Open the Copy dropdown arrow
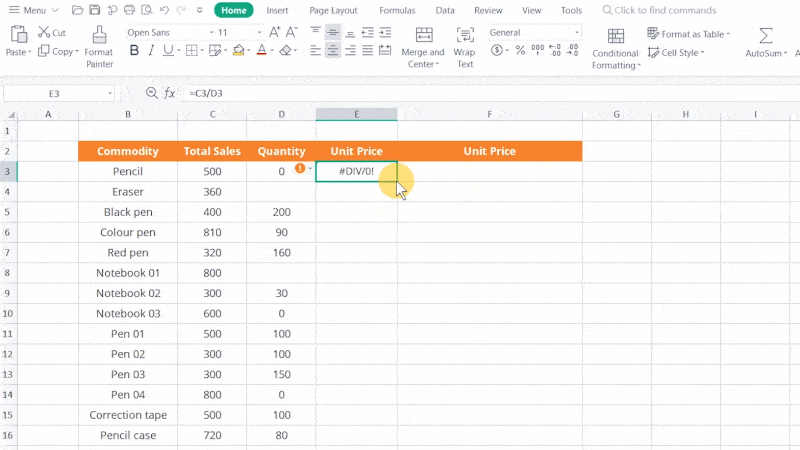 coord(77,52)
